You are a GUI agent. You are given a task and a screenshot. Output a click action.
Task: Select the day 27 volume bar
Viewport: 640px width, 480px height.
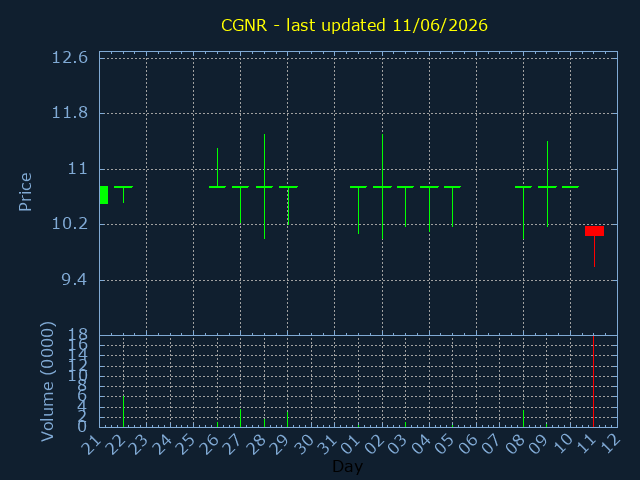[240, 418]
